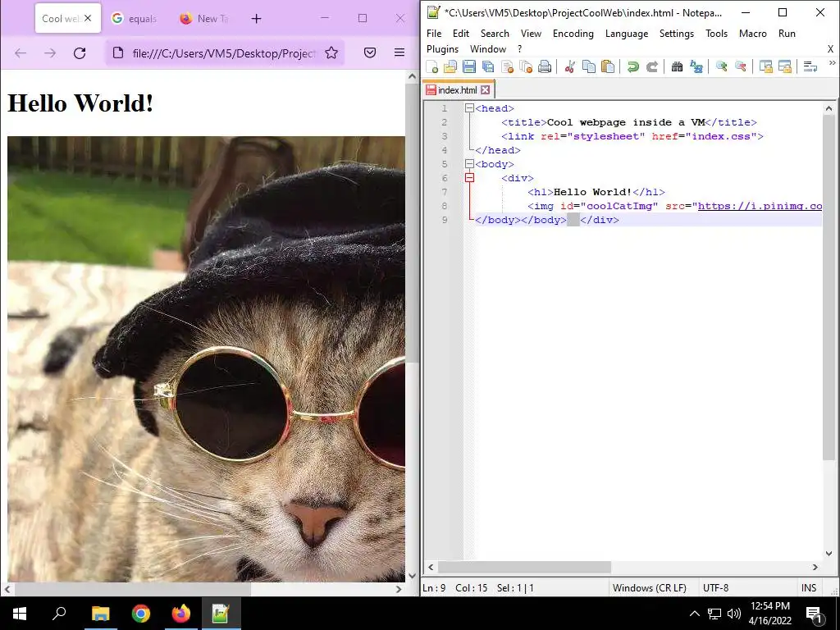The height and width of the screenshot is (630, 840).
Task: Click the Firefox back arrow button
Action: pyautogui.click(x=21, y=52)
